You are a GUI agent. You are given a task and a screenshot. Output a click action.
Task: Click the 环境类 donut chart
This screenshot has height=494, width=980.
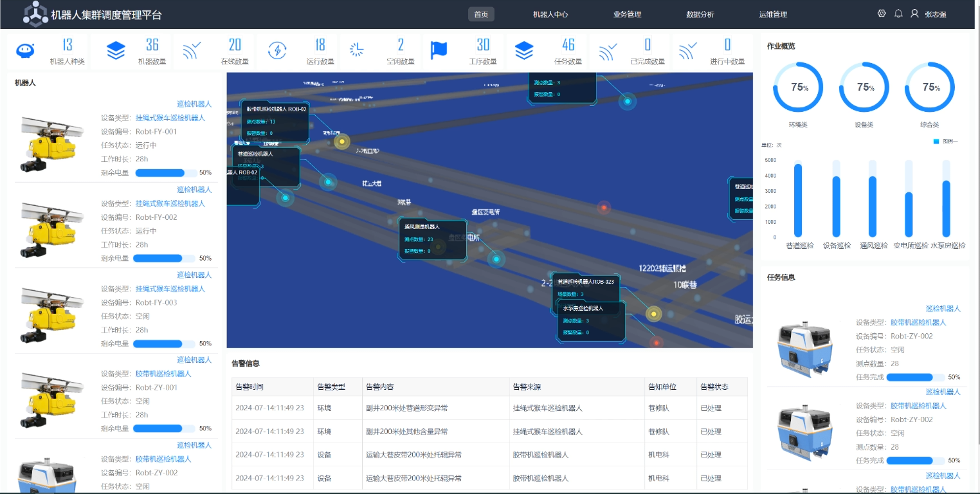(x=798, y=87)
